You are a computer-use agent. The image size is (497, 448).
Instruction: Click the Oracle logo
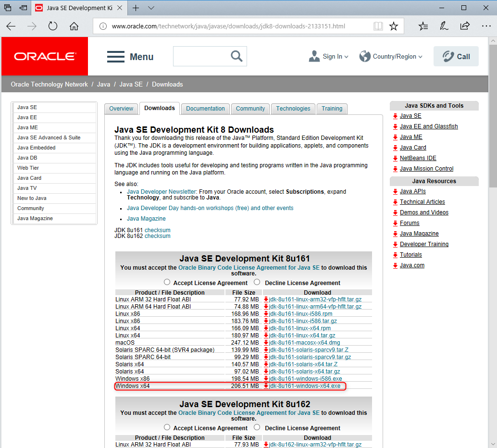pyautogui.click(x=45, y=56)
